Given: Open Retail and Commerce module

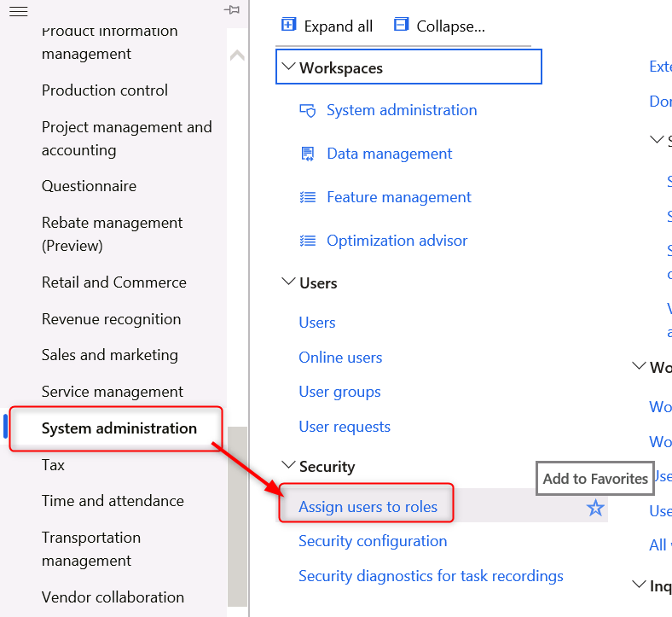Looking at the screenshot, I should point(113,282).
